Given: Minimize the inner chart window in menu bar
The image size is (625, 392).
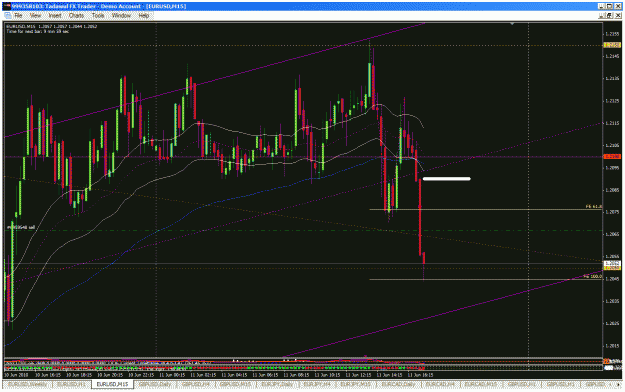Looking at the screenshot, I should click(602, 16).
